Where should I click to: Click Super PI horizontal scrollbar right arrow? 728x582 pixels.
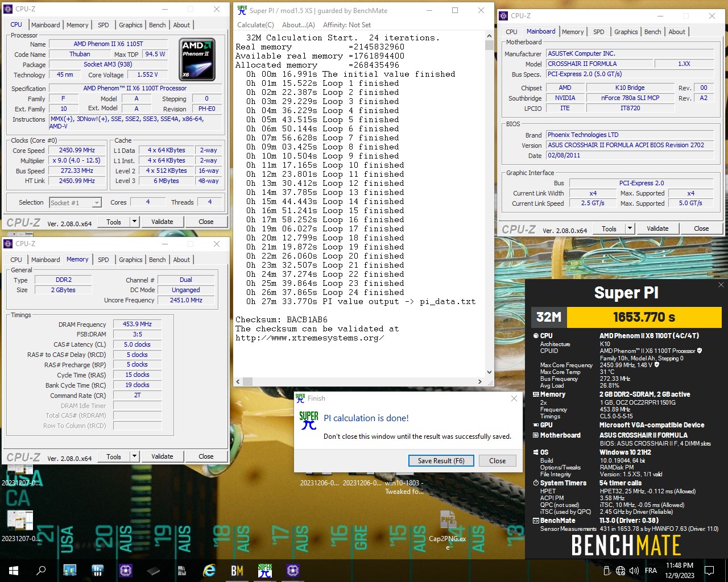point(480,382)
